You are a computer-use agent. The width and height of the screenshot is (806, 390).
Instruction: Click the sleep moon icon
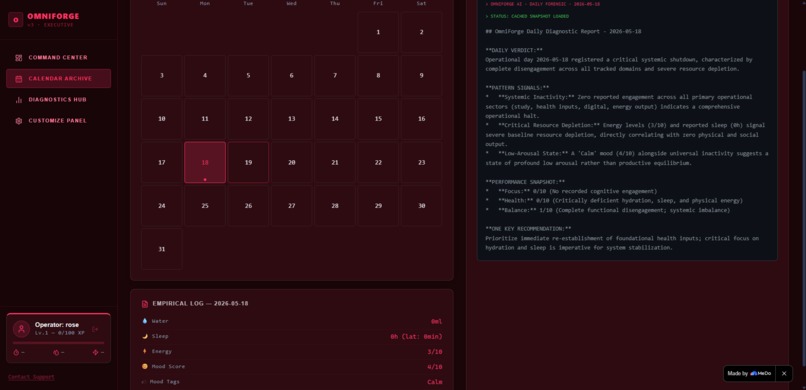144,336
